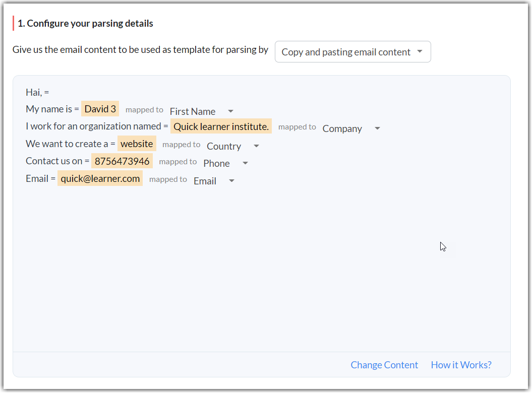532x393 pixels.
Task: Click the caret arrow next to First Name
Action: click(230, 111)
